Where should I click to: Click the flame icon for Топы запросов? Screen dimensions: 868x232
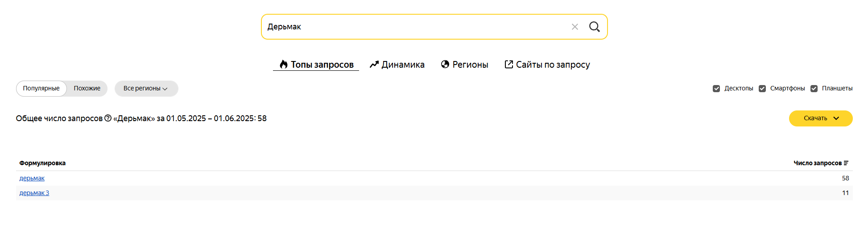coord(284,65)
